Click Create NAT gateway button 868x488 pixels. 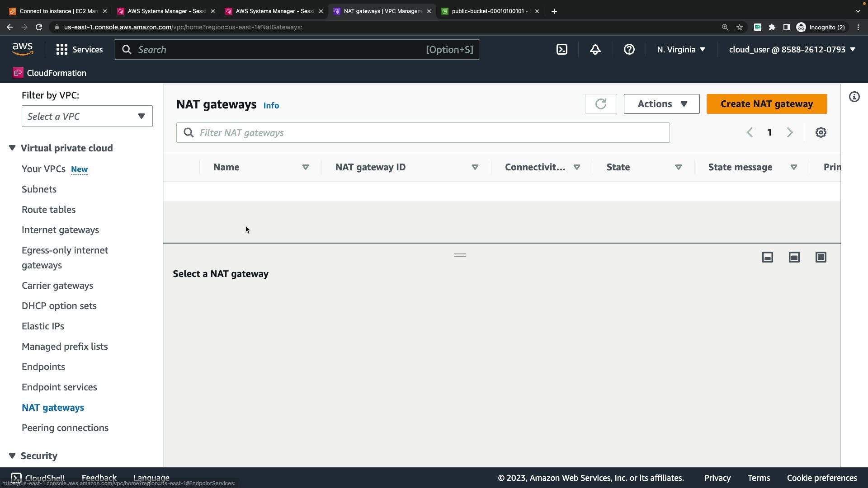(766, 104)
